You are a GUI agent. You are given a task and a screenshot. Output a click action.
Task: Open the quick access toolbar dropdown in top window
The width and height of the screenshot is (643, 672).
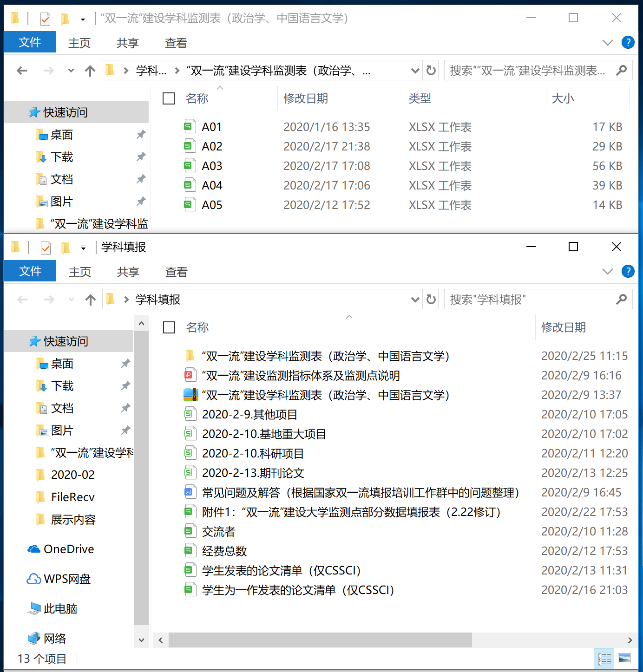(x=83, y=19)
